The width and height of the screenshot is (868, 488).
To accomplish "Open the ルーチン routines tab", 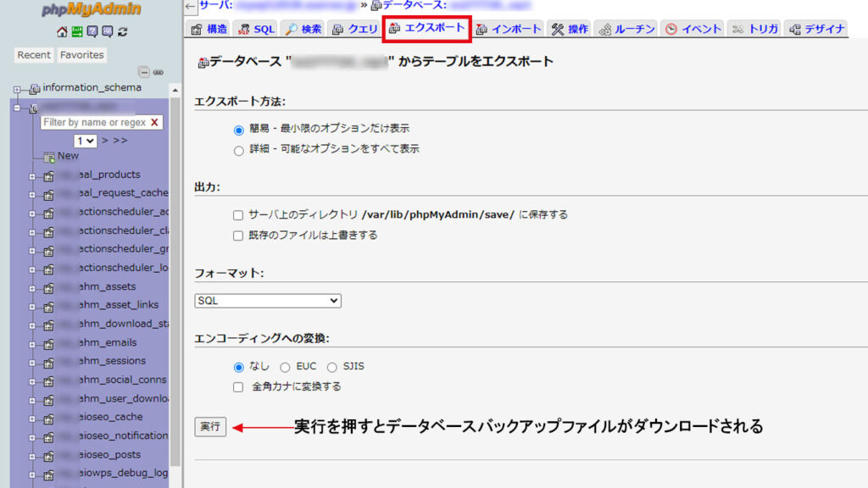I will pyautogui.click(x=626, y=29).
